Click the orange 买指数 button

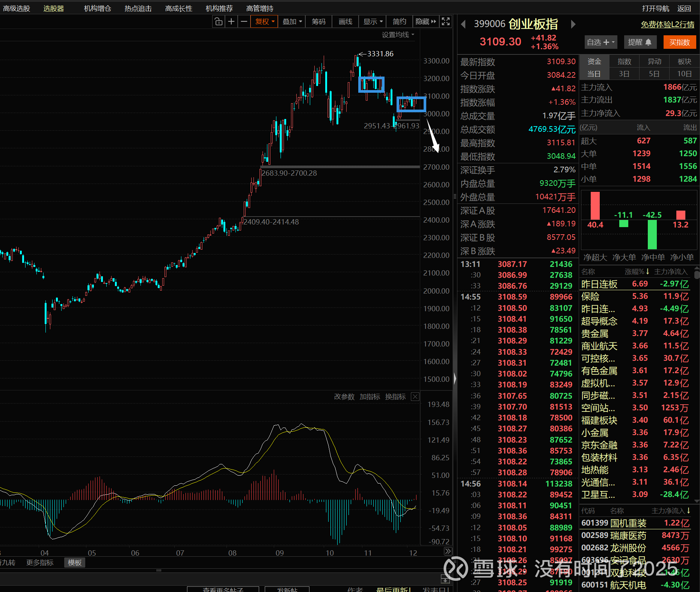680,42
